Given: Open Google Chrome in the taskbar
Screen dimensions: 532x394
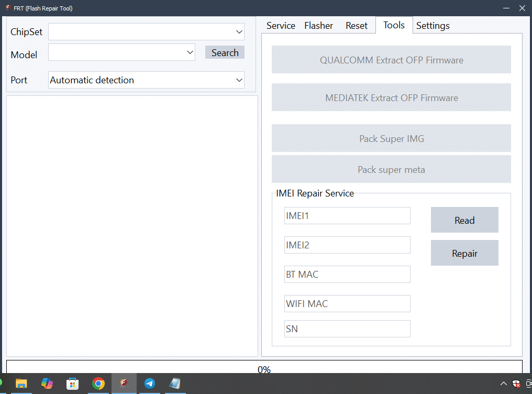Looking at the screenshot, I should pos(98,384).
